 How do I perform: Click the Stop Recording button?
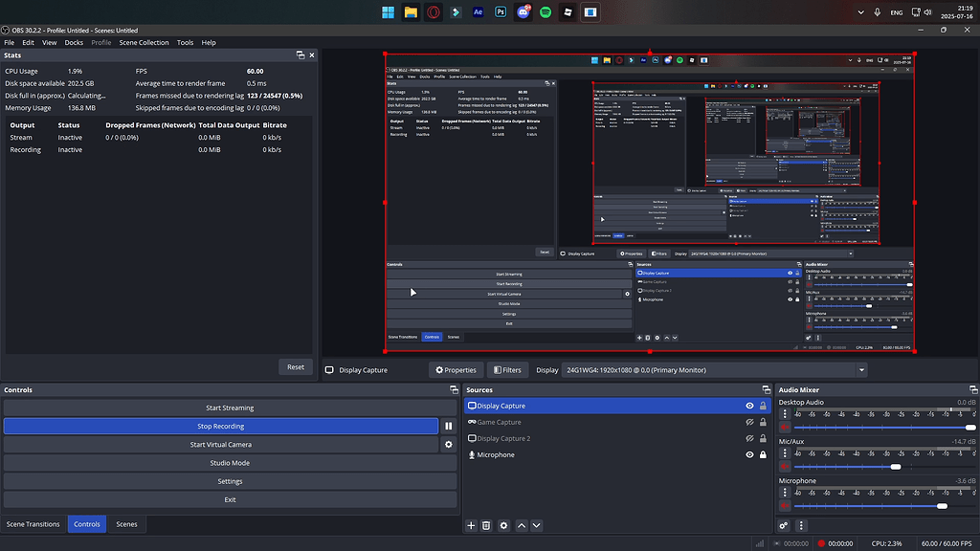click(221, 426)
